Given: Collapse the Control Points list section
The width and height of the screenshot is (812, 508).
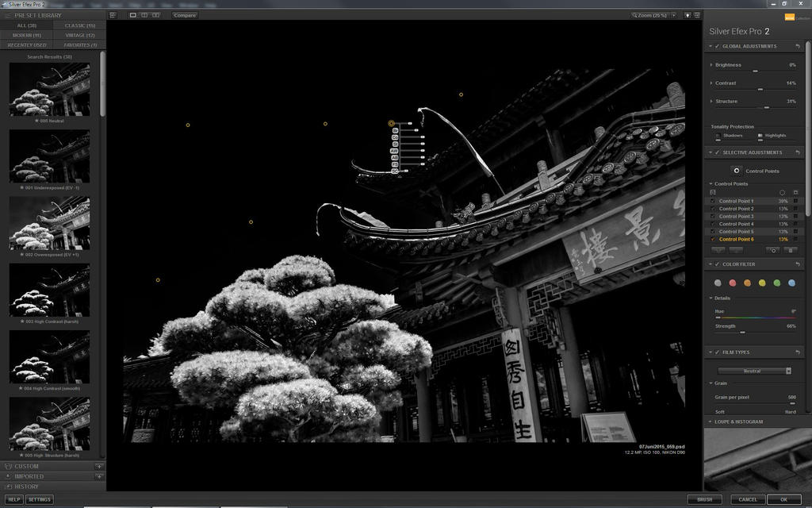Looking at the screenshot, I should [711, 183].
